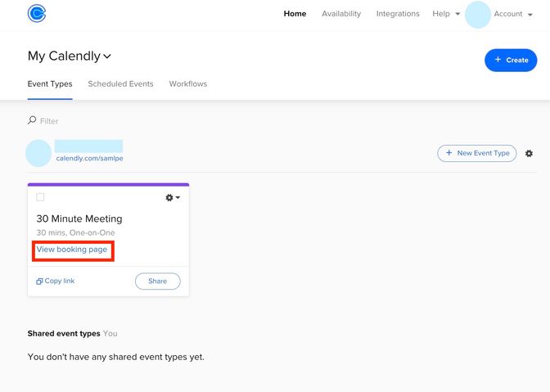This screenshot has height=392, width=550.
Task: Open the Home nav item
Action: (x=295, y=14)
